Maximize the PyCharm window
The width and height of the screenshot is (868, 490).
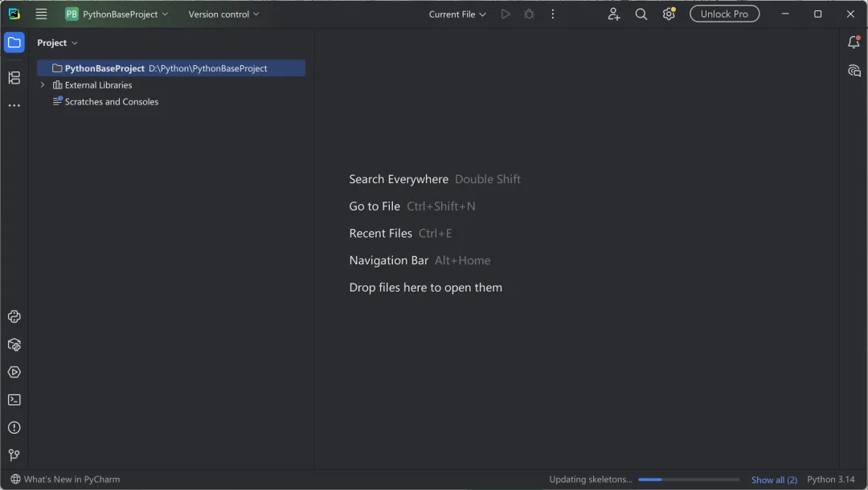[817, 14]
